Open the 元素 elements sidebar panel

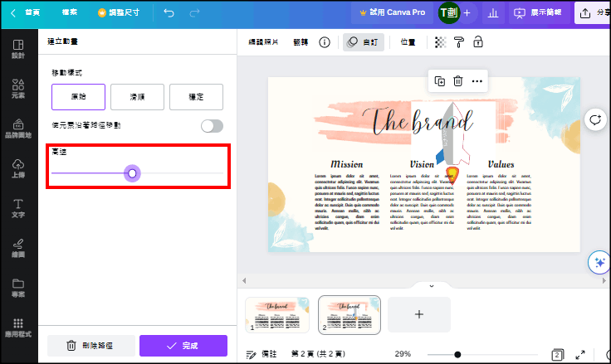coord(18,89)
